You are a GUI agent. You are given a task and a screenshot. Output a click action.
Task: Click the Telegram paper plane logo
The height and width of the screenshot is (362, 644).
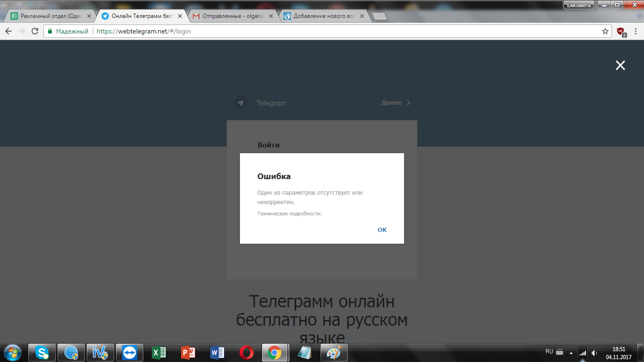[x=241, y=103]
